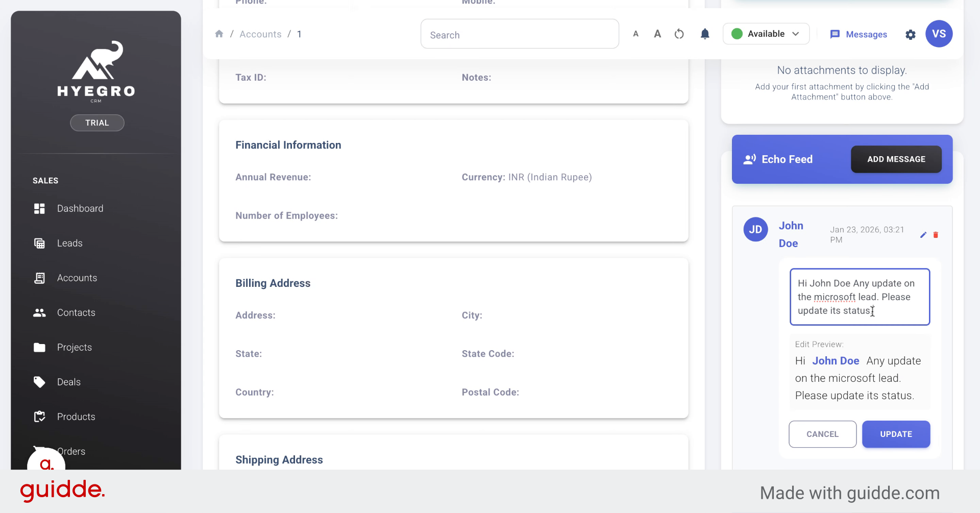
Task: Decrease font size with small A
Action: pyautogui.click(x=635, y=34)
